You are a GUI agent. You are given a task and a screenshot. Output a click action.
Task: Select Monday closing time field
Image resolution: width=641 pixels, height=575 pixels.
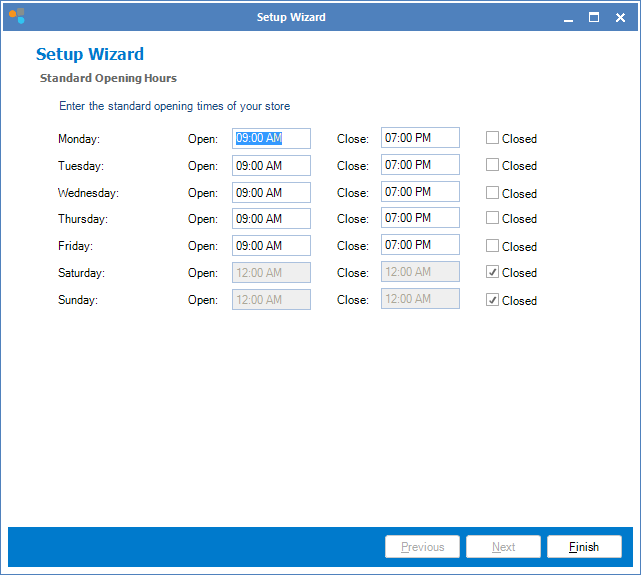(420, 138)
